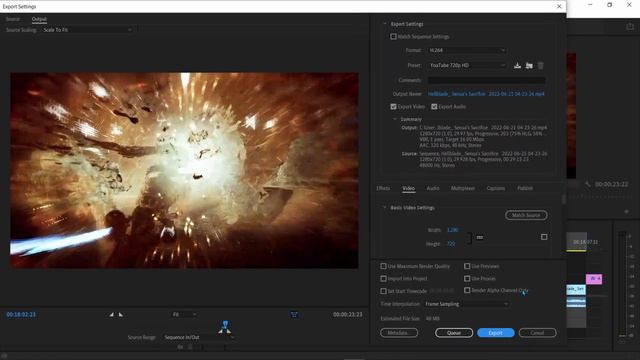The width and height of the screenshot is (640, 360).
Task: Click the duration timecode 00:00:23:23
Action: [x=347, y=314]
